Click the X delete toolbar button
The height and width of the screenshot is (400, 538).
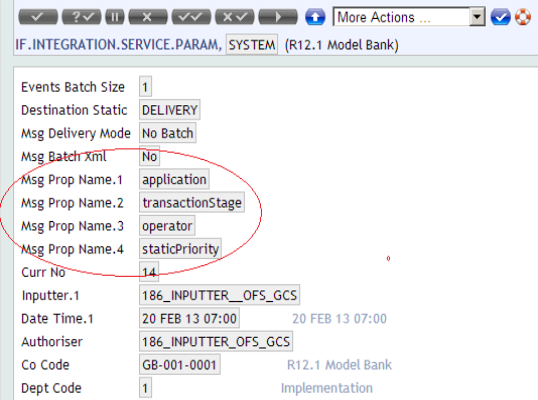(148, 17)
